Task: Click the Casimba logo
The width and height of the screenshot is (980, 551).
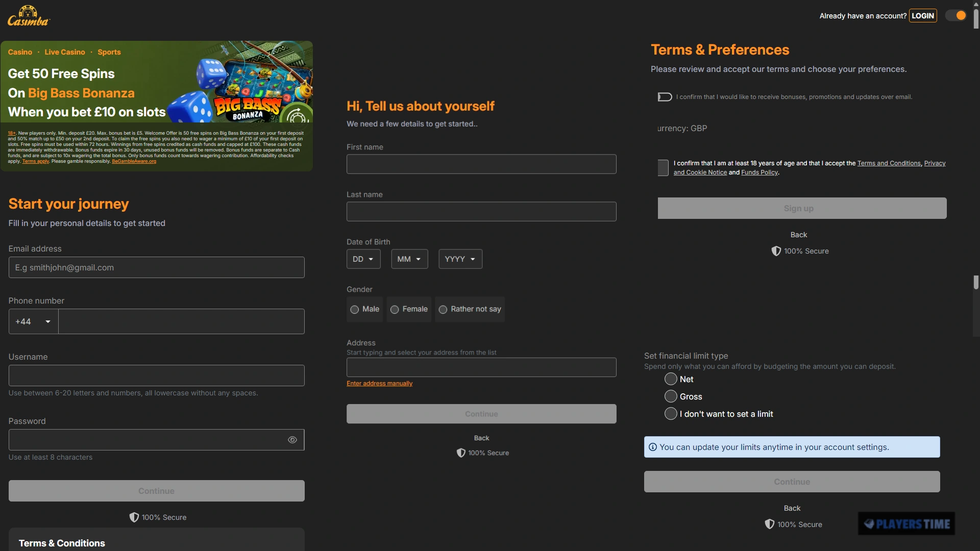Action: [29, 16]
